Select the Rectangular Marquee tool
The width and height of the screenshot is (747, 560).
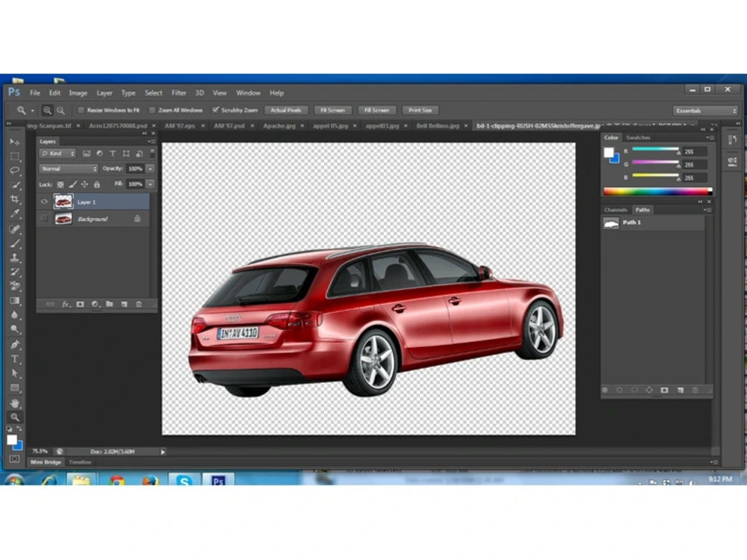pyautogui.click(x=15, y=156)
